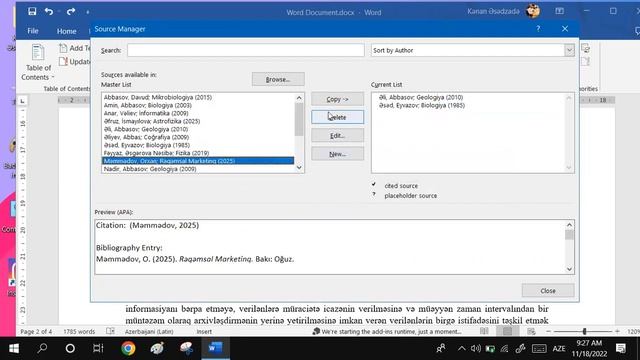Image resolution: width=640 pixels, height=360 pixels.
Task: Open Task View on taskbar
Action: pos(98,348)
